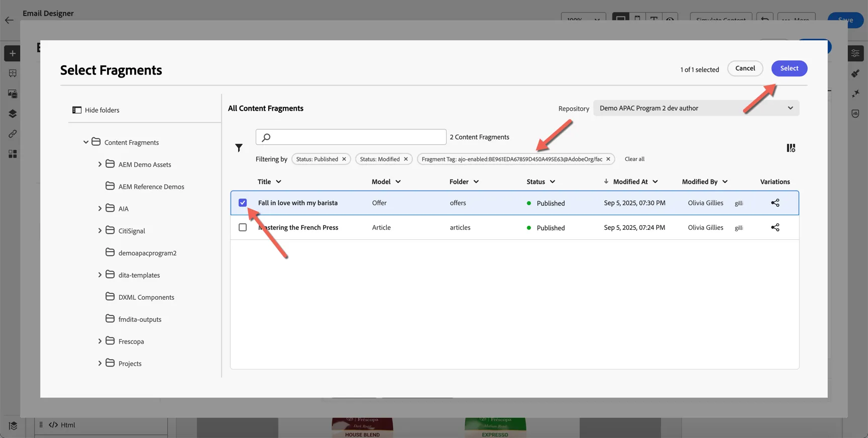This screenshot has width=868, height=438.
Task: Remove the Status: Published filter chip
Action: pos(344,159)
